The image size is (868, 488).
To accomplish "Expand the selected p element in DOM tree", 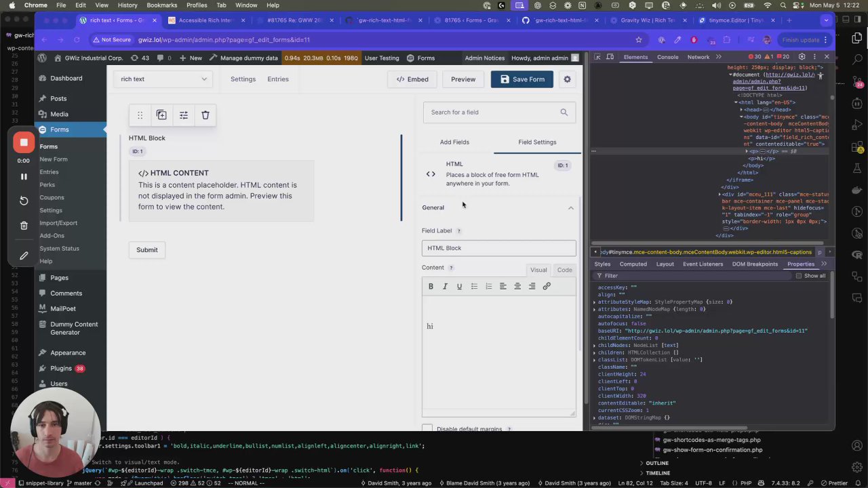I will [x=748, y=151].
